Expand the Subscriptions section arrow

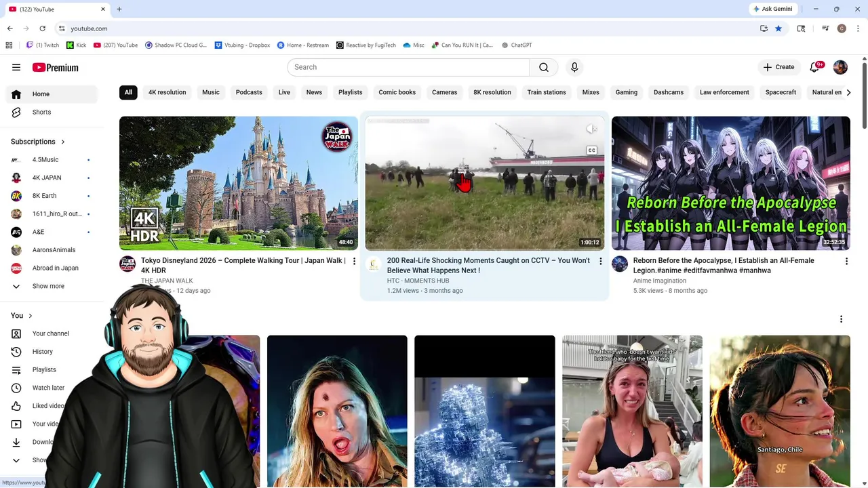pos(63,142)
